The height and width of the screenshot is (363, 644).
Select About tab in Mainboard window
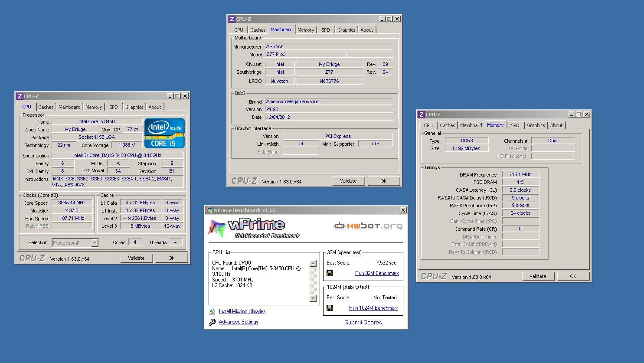tap(367, 30)
